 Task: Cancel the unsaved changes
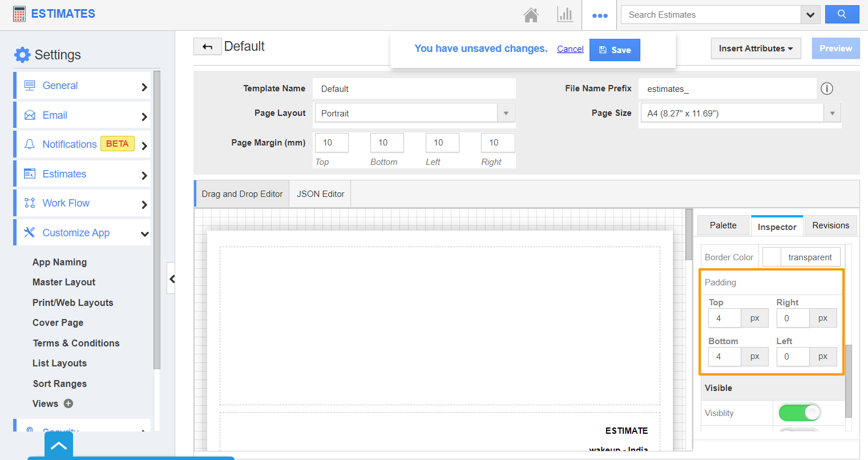570,49
